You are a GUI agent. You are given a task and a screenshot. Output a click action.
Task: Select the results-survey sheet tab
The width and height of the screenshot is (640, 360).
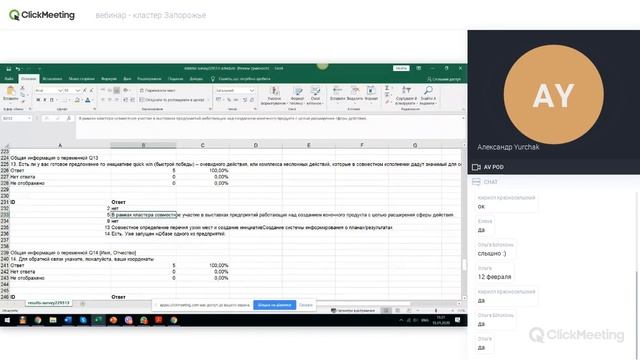(48, 303)
